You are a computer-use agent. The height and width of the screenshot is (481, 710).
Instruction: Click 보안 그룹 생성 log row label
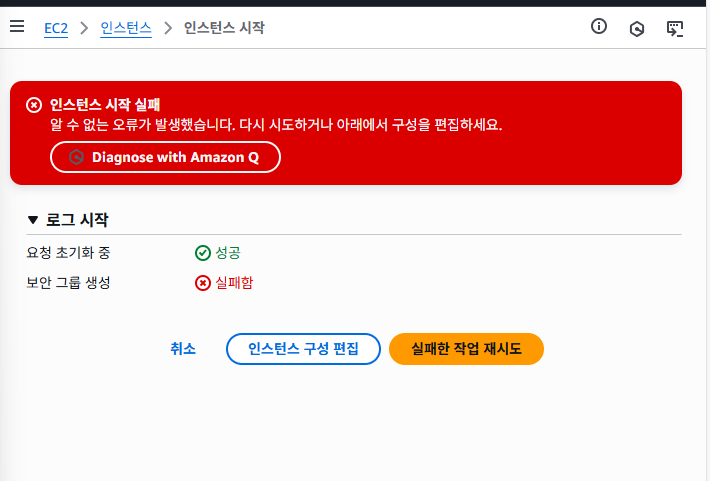point(68,283)
